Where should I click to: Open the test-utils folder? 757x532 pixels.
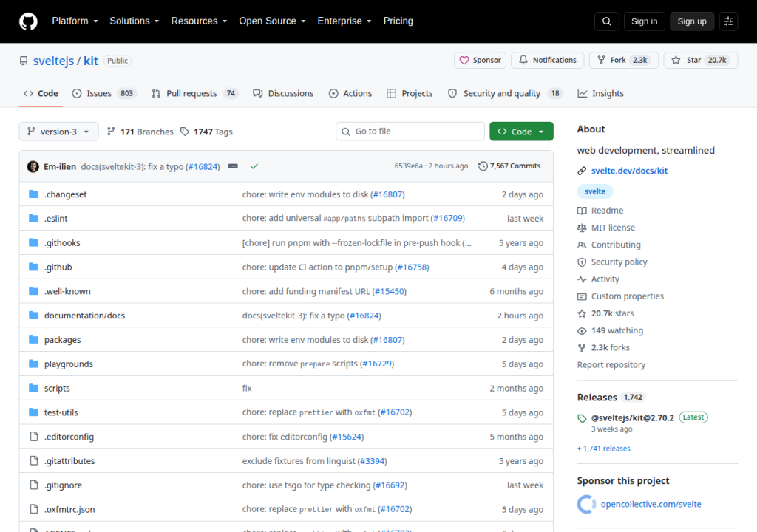click(x=61, y=413)
